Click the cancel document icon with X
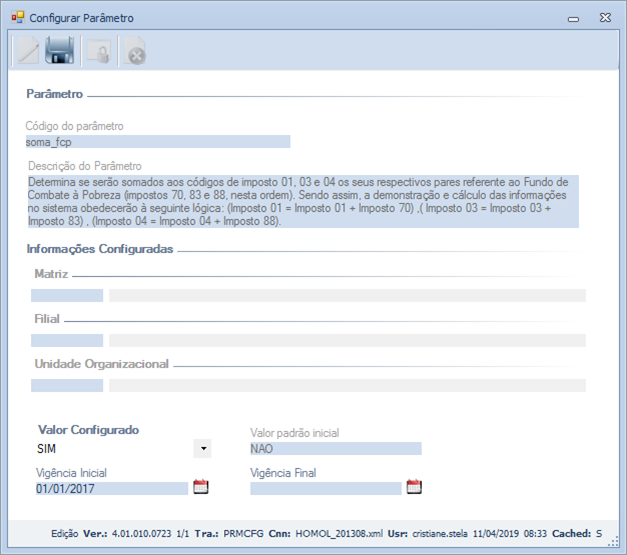Viewport: 627px width, 555px height. click(x=135, y=51)
